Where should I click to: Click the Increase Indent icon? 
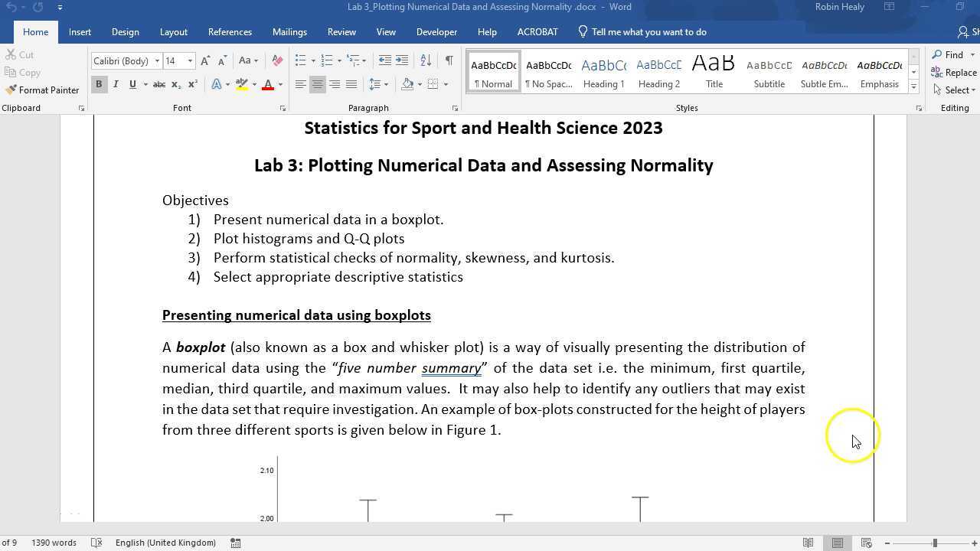(x=402, y=60)
